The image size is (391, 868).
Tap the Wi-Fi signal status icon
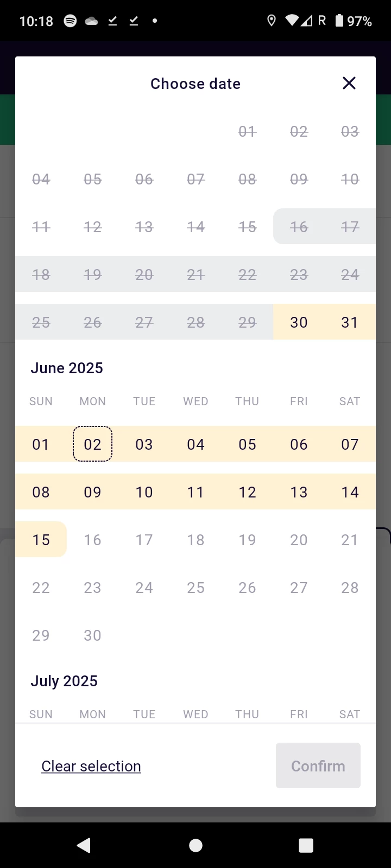pos(292,21)
